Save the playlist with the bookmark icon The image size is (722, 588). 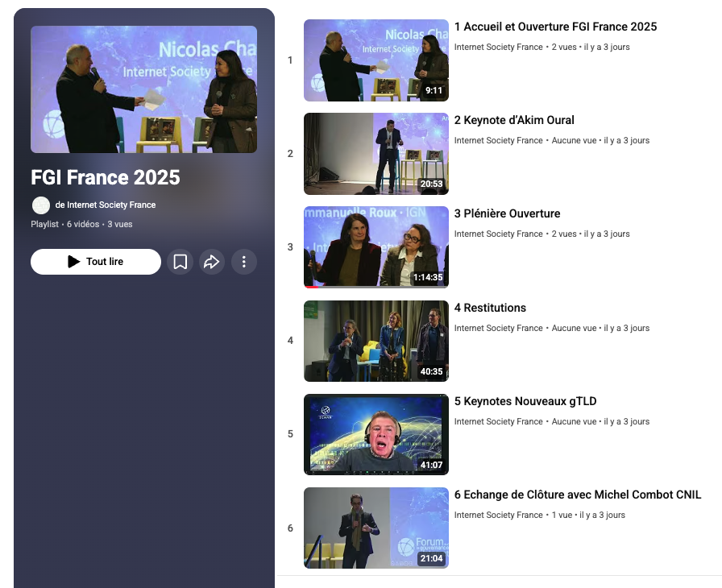click(x=180, y=262)
